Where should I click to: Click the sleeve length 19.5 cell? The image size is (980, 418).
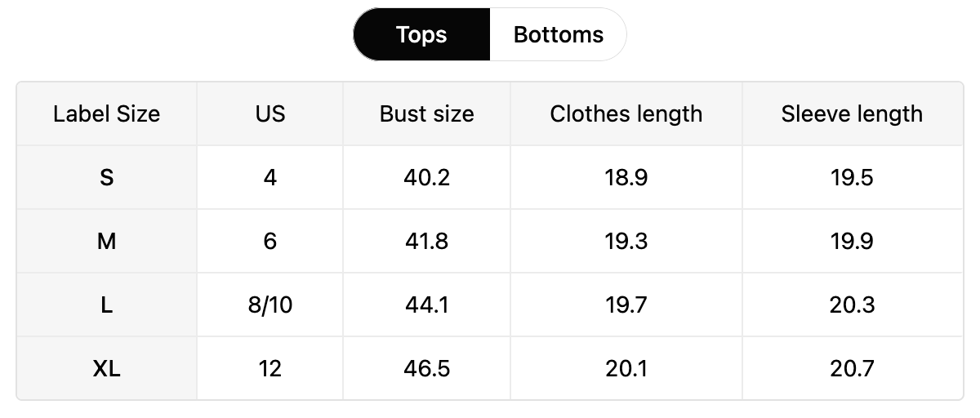point(853,177)
